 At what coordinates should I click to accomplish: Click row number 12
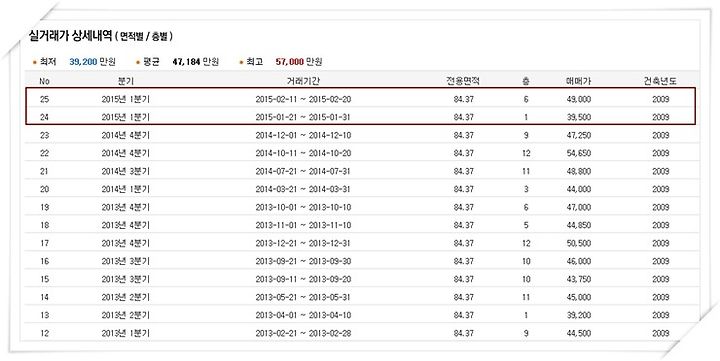45,333
